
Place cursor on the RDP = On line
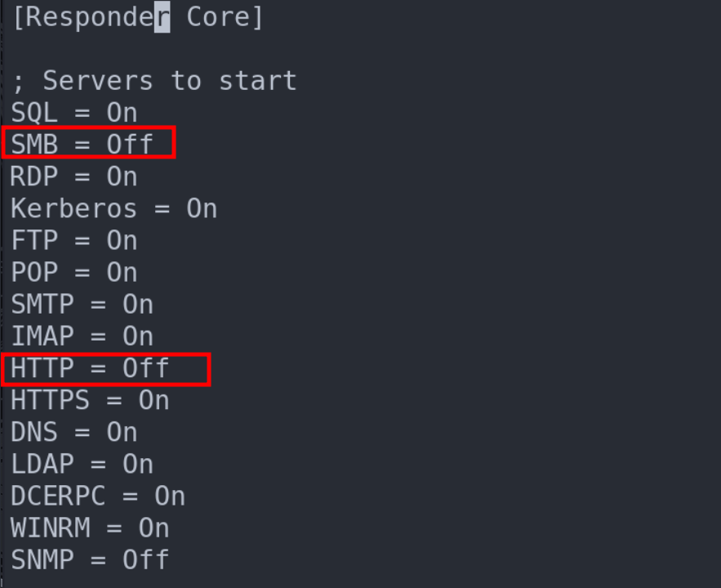(x=74, y=176)
